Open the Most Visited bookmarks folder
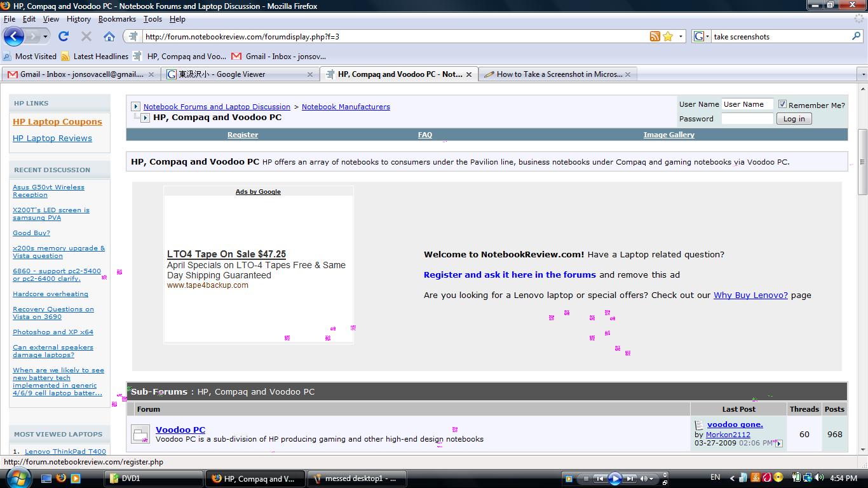 (30, 56)
